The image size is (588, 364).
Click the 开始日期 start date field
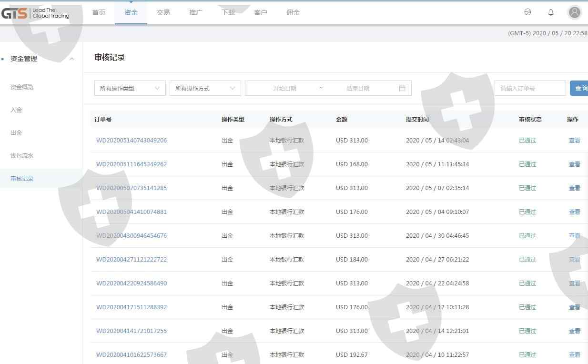[284, 88]
